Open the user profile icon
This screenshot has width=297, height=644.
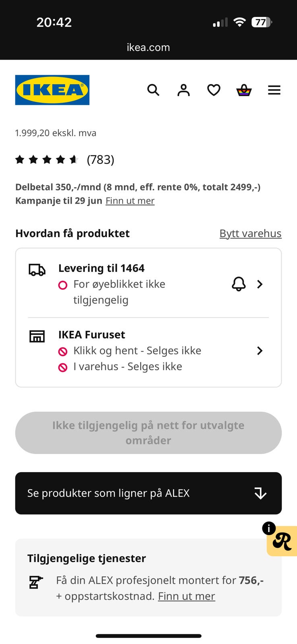coord(184,90)
